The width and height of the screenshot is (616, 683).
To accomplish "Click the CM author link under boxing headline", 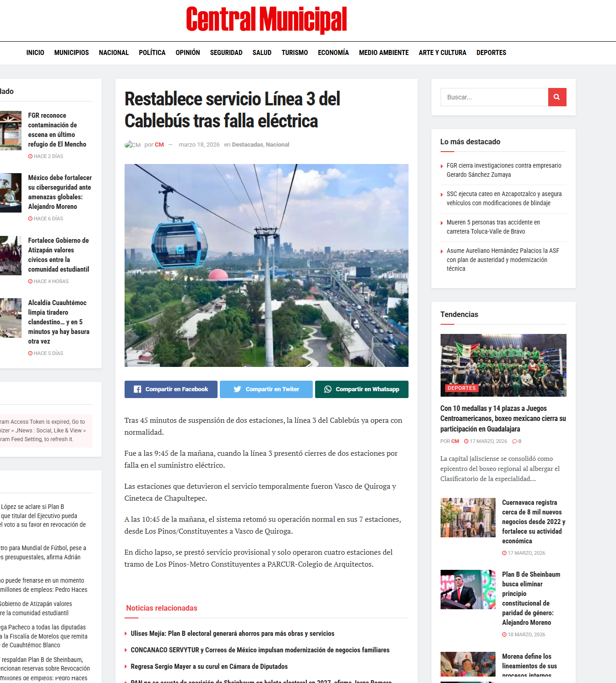I will 455,442.
